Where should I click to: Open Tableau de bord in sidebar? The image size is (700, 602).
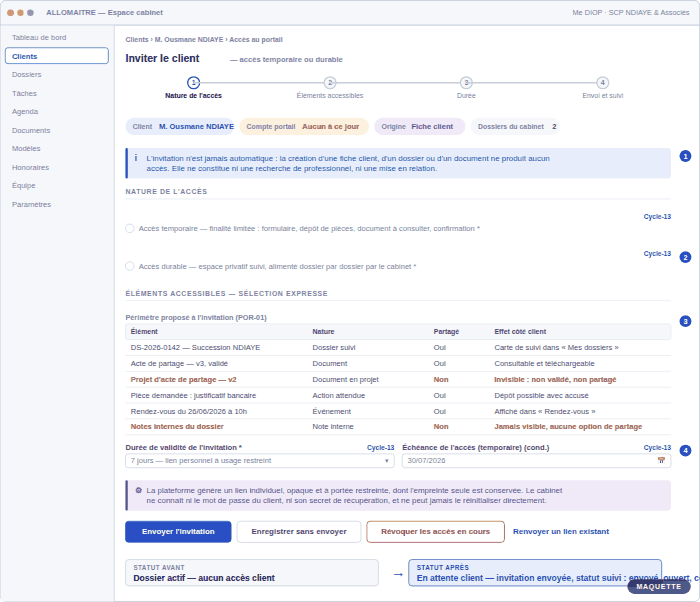(x=39, y=38)
